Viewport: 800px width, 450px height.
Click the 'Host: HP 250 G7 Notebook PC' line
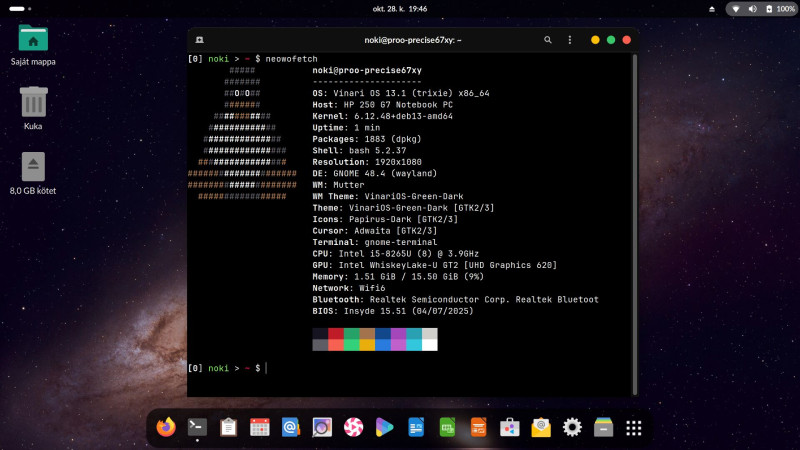383,105
